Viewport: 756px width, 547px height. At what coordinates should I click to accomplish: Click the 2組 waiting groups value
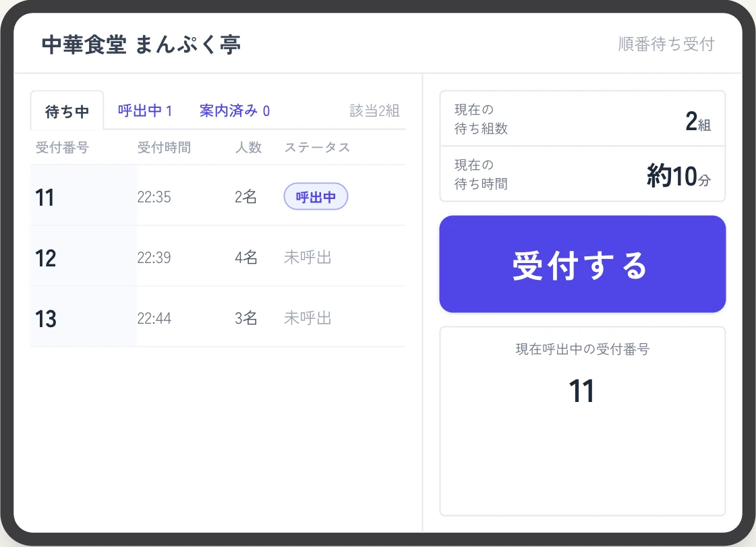coord(697,121)
